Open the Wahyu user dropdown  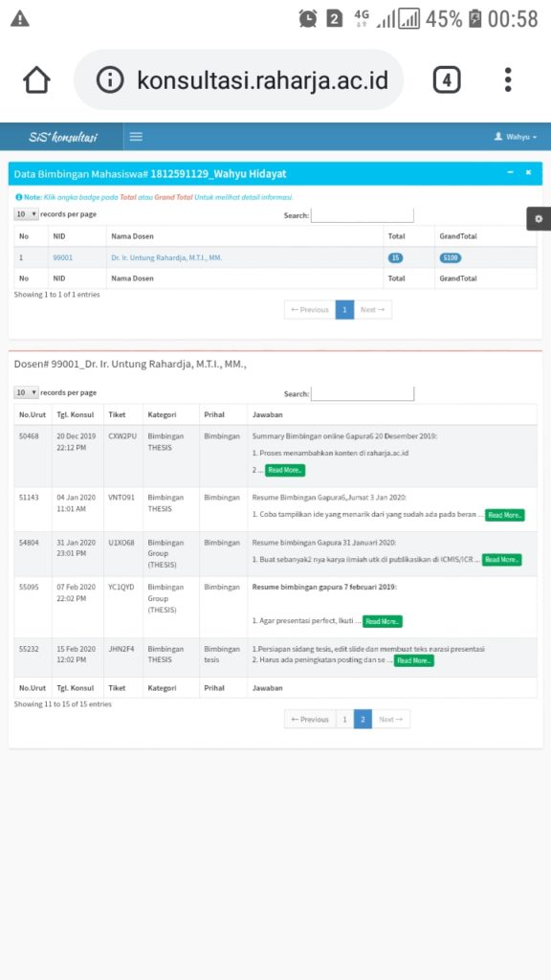516,137
